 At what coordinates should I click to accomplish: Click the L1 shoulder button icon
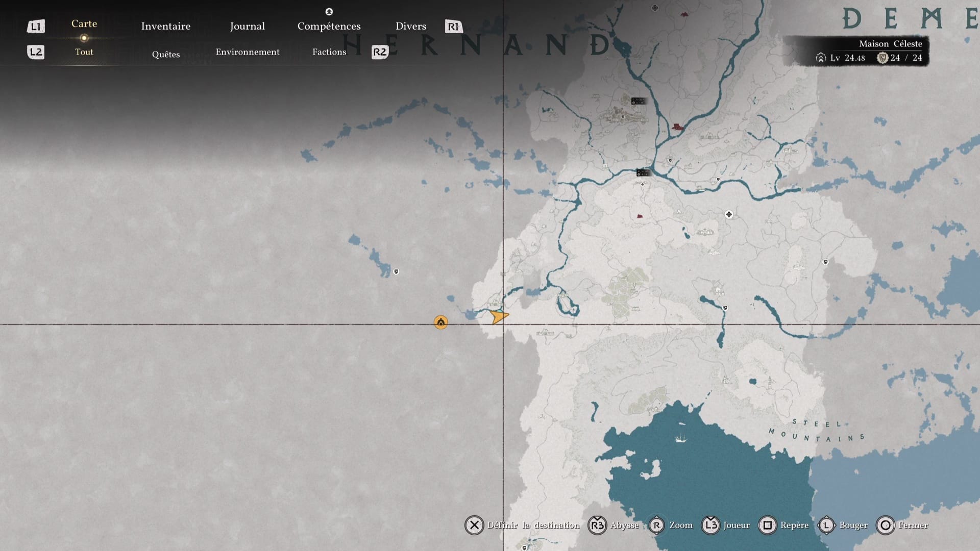click(36, 27)
